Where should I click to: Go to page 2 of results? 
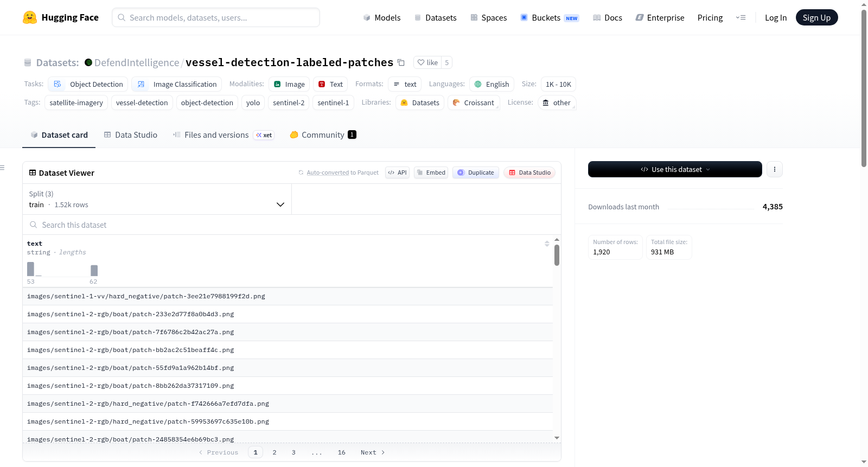275,452
